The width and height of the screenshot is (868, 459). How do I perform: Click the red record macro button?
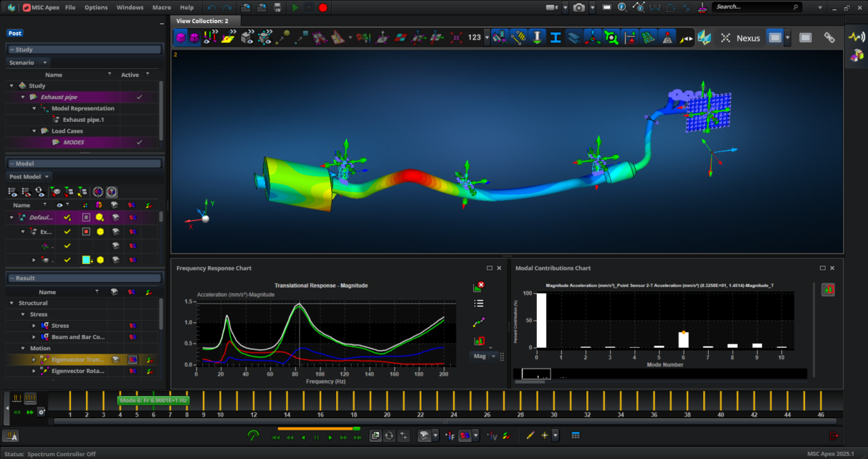[x=323, y=7]
